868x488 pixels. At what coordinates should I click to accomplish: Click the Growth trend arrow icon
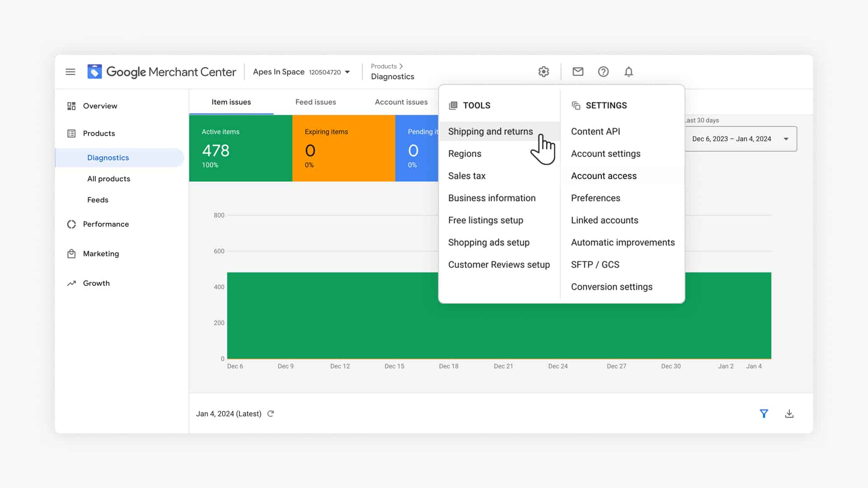[x=71, y=283]
